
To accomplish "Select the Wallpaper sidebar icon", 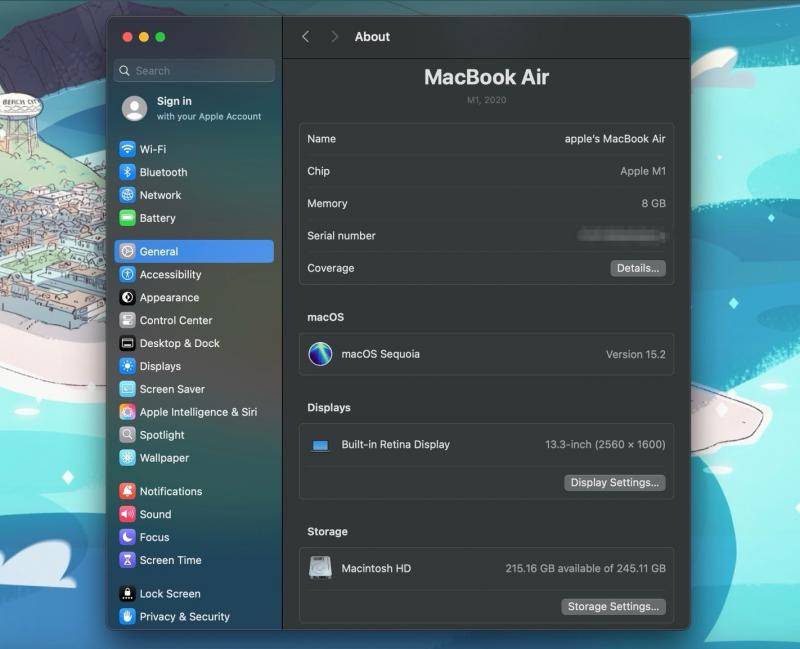I will click(x=127, y=458).
